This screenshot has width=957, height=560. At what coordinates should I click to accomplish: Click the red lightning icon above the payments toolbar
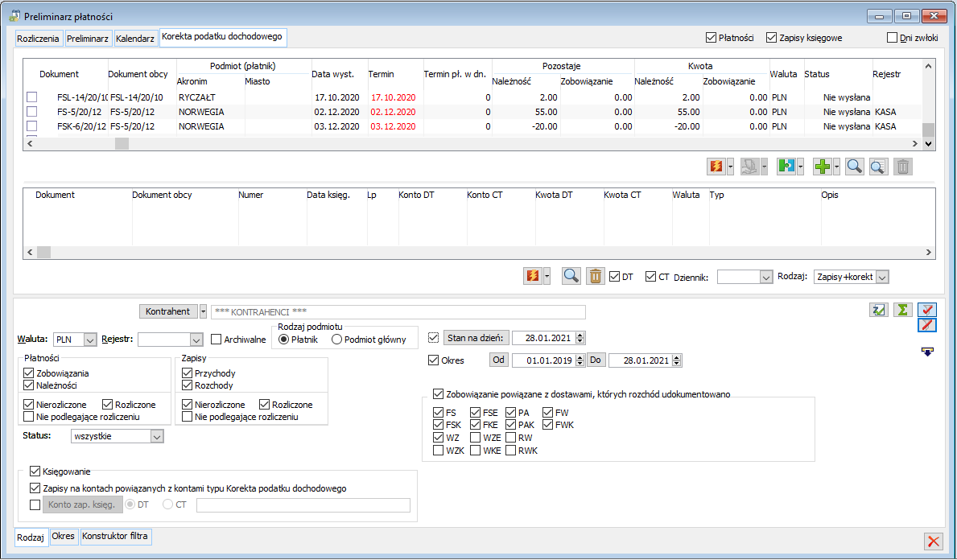coord(716,167)
